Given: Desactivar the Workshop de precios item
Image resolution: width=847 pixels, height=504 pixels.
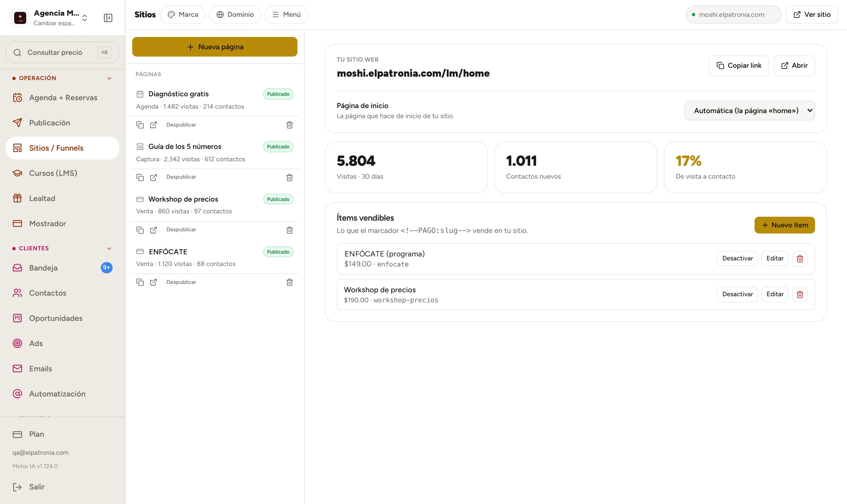Looking at the screenshot, I should click(x=737, y=294).
